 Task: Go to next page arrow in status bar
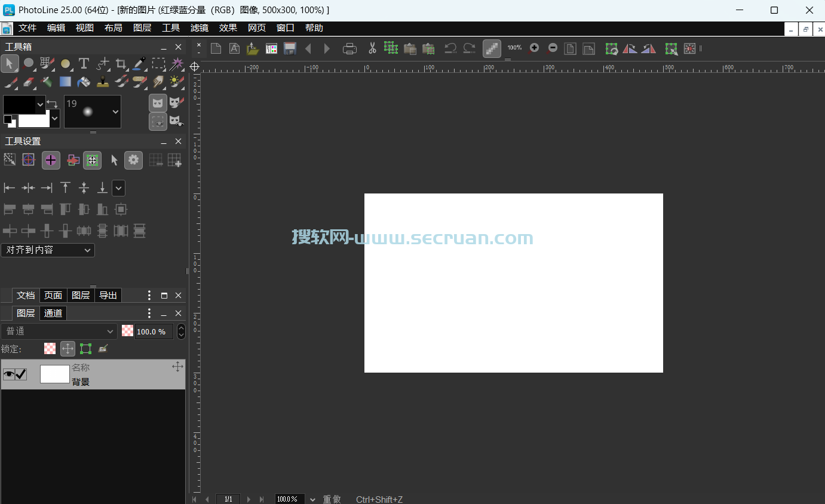(x=249, y=499)
